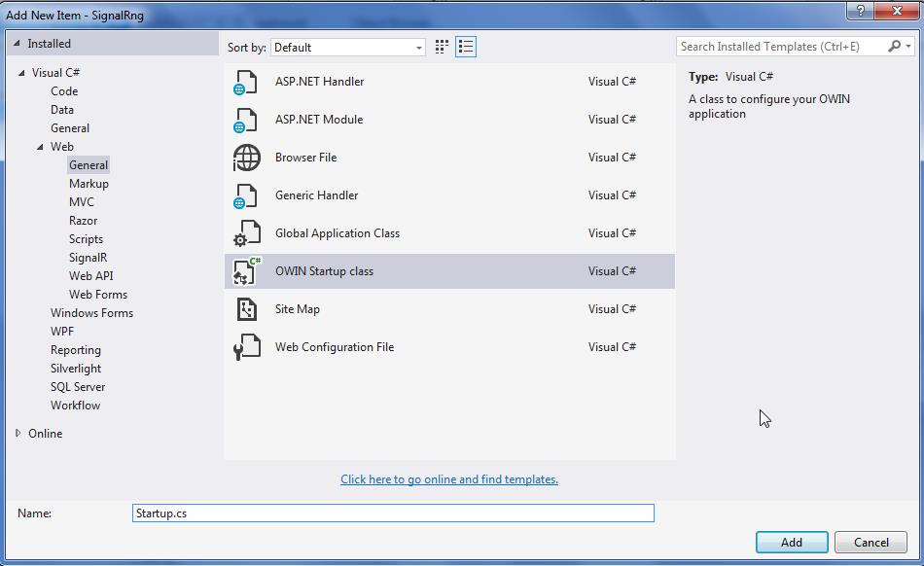Click the go online find templates link
The image size is (924, 566).
pos(449,479)
